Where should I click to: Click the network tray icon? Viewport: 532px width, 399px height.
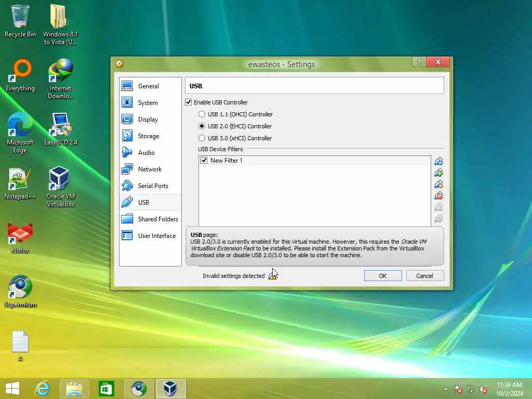471,389
